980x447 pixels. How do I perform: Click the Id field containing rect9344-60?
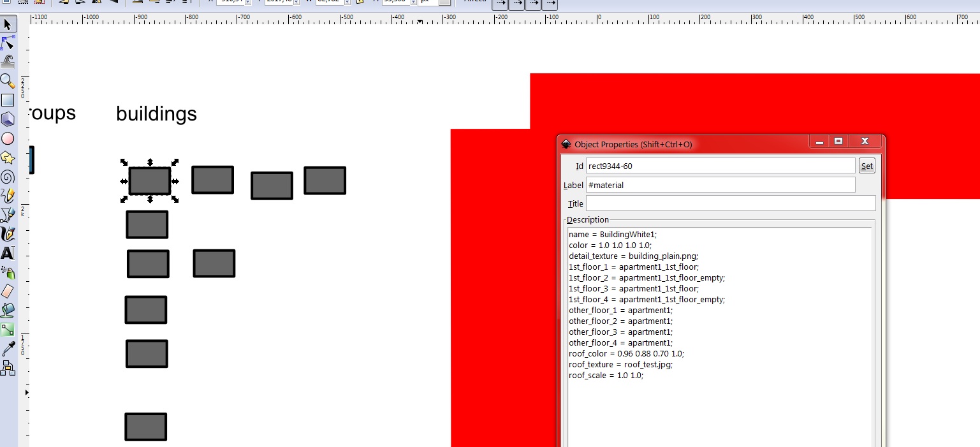pos(720,166)
